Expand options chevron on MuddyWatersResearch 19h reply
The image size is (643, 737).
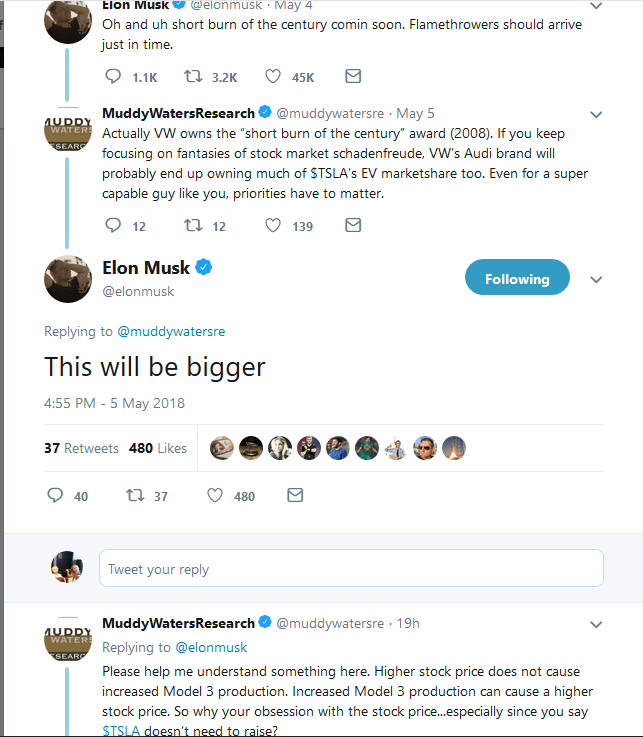coord(597,624)
